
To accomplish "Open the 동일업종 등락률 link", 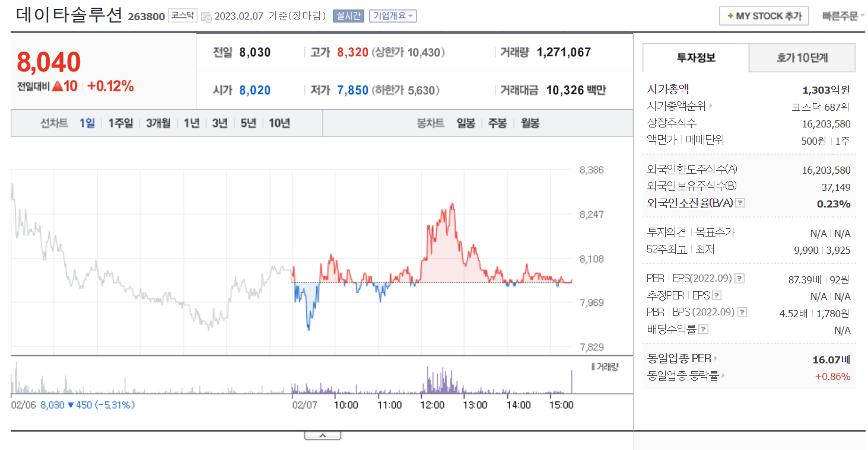I will (x=686, y=376).
